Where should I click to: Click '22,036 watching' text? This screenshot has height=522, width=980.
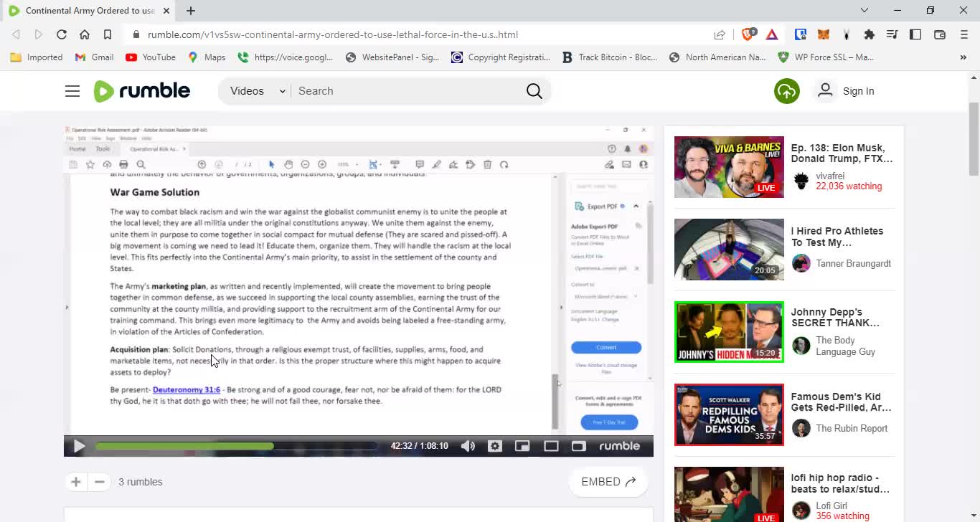pos(849,186)
